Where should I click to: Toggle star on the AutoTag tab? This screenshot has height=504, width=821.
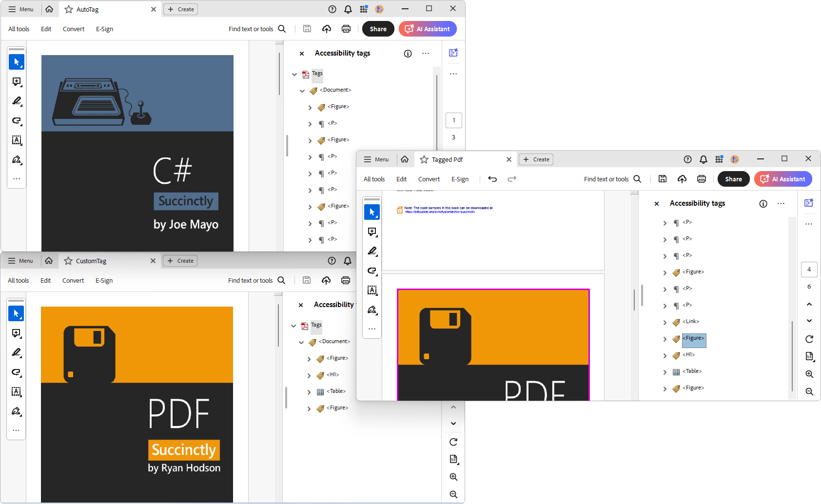[x=69, y=9]
